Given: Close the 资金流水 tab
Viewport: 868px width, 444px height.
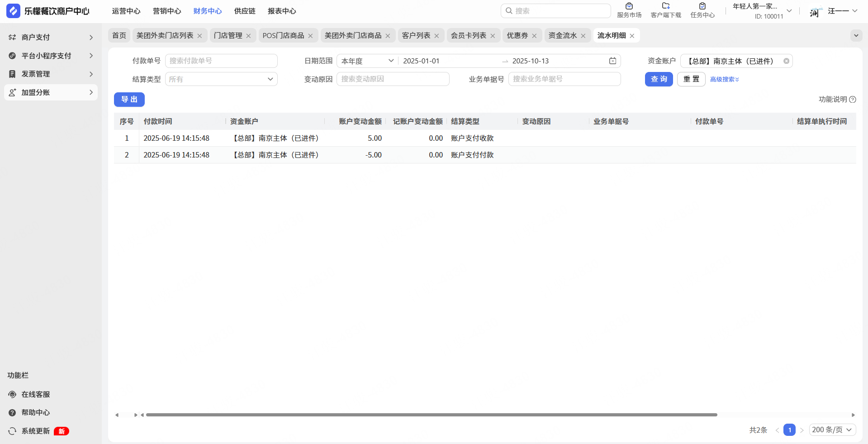Looking at the screenshot, I should [583, 36].
